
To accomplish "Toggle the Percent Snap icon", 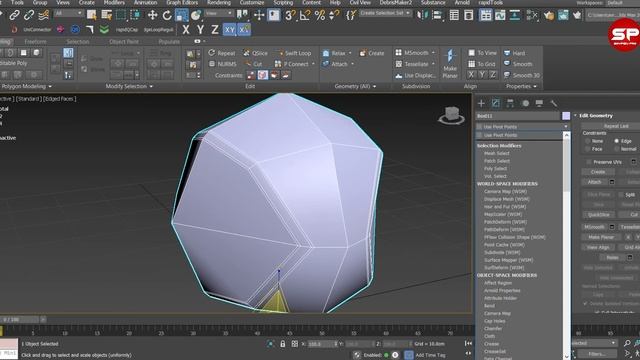I will [x=320, y=16].
